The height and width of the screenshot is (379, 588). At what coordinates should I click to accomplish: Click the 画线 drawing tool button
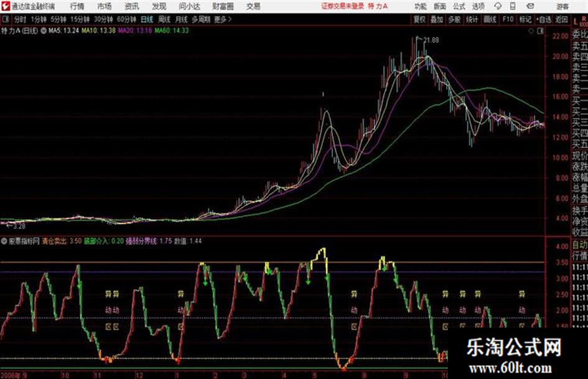coord(490,19)
